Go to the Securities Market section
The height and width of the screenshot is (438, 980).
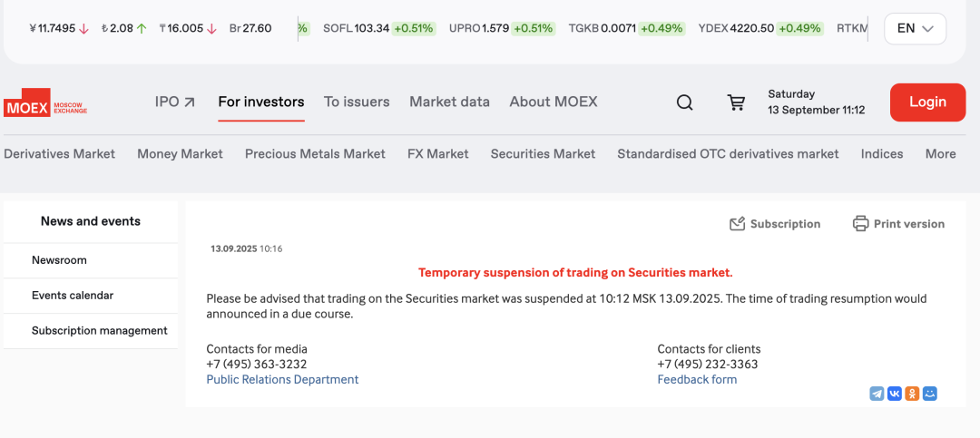(x=543, y=154)
